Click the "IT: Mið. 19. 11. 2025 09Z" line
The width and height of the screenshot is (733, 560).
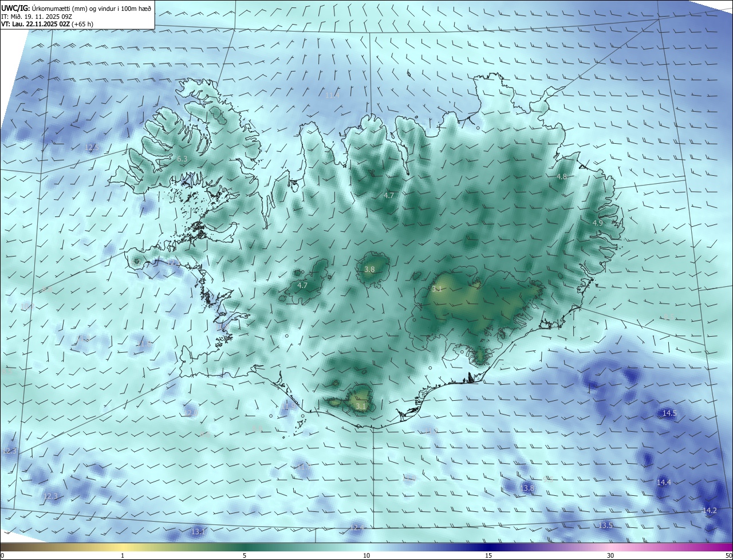coord(37,16)
